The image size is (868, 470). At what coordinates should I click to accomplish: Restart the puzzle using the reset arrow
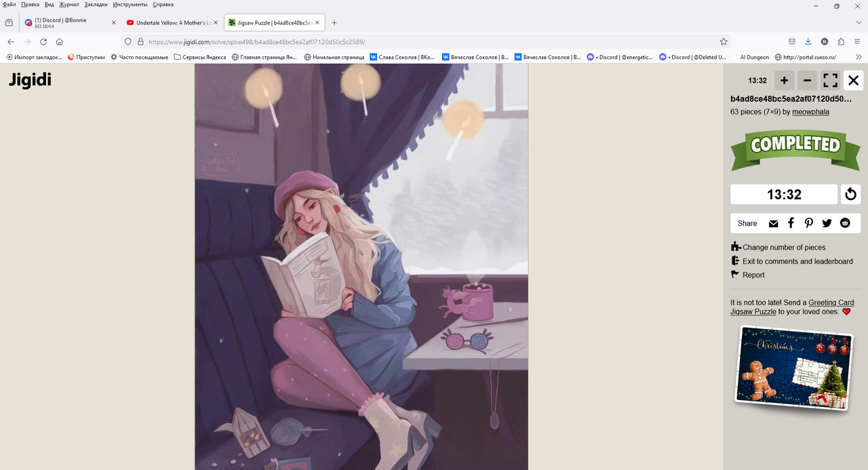tap(850, 195)
